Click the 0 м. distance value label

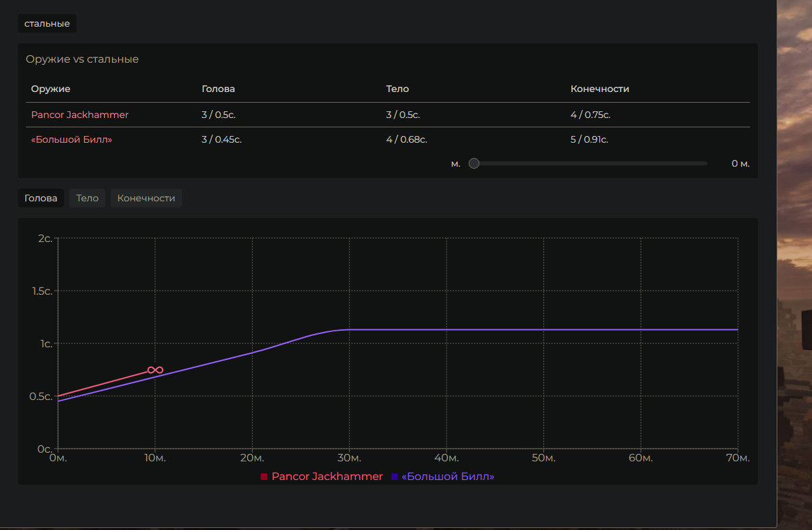coord(740,163)
